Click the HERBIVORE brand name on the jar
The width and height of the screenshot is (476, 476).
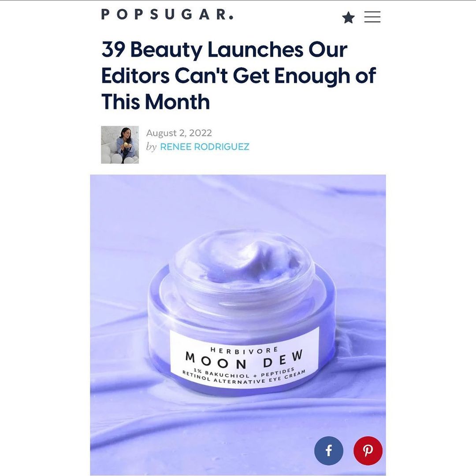click(x=244, y=350)
